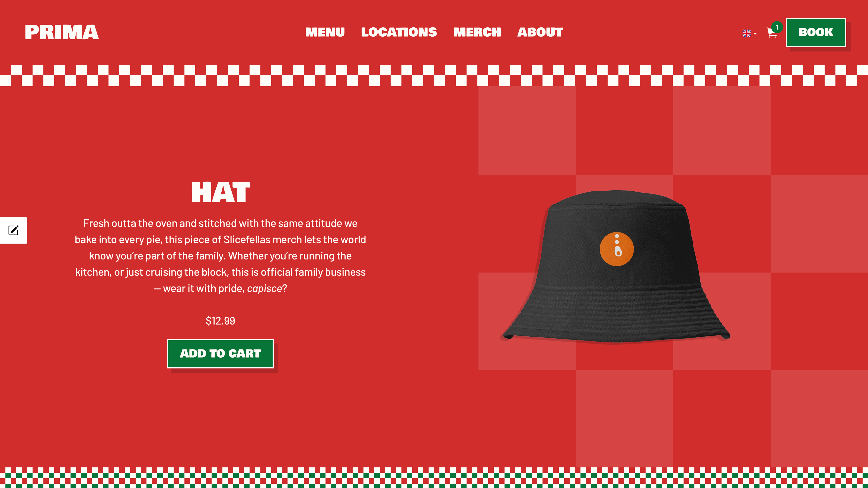Click the Slicefellas product description paragraph

pyautogui.click(x=220, y=256)
